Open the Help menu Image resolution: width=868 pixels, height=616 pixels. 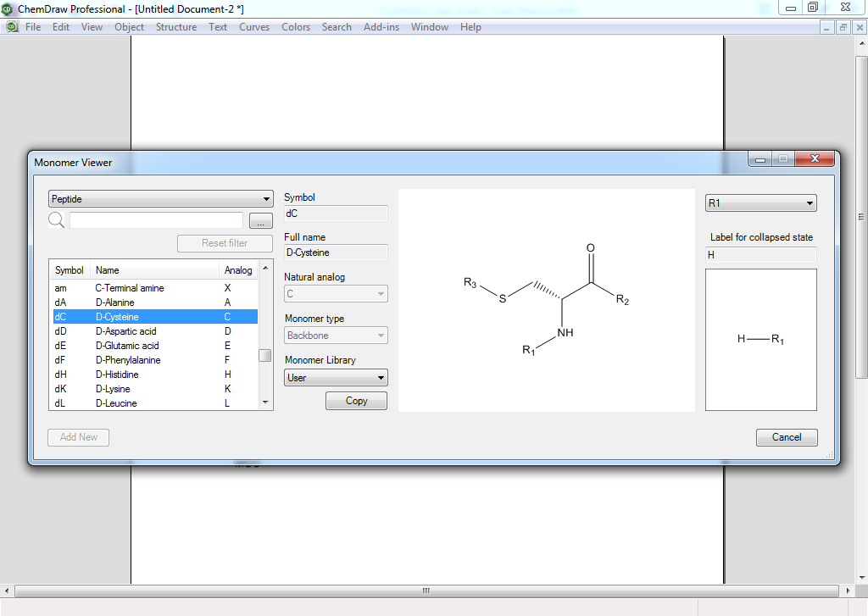pyautogui.click(x=470, y=26)
